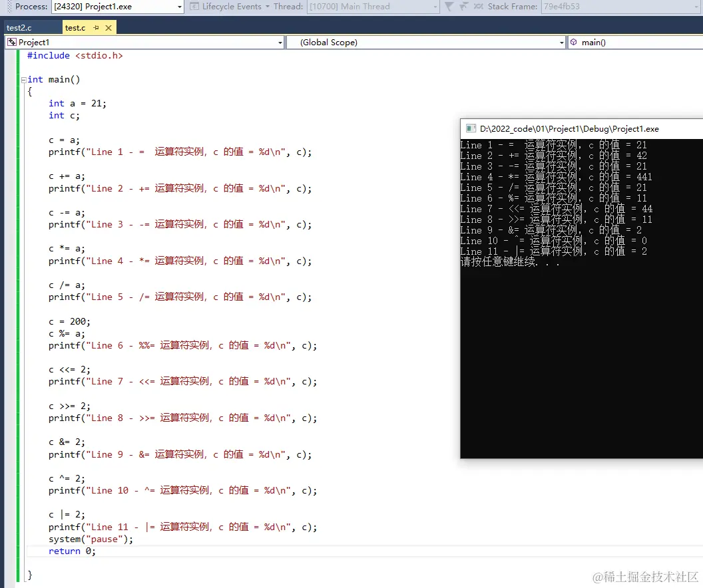The width and height of the screenshot is (703, 588).
Task: Click the Project1.exe console title bar
Action: click(581, 128)
